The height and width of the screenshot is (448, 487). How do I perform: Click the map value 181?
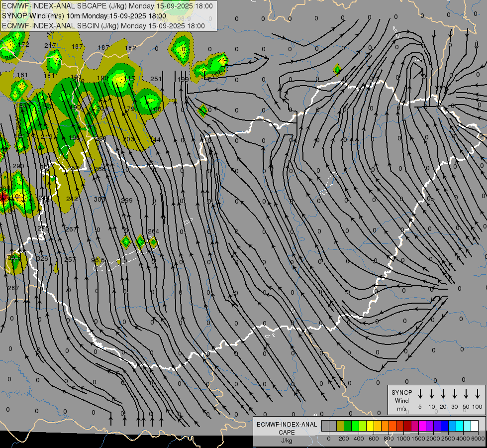coord(49,76)
